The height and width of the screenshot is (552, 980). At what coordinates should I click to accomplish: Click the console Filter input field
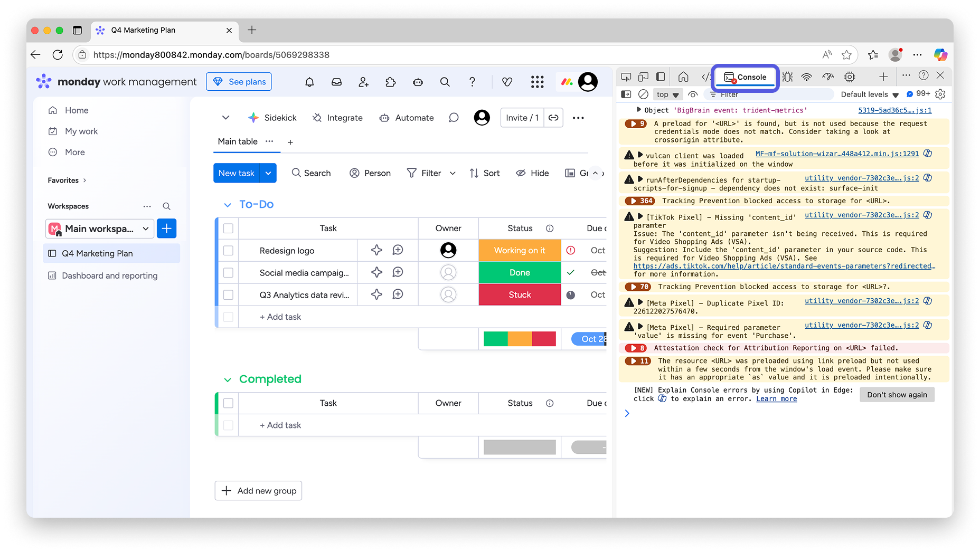(x=771, y=94)
